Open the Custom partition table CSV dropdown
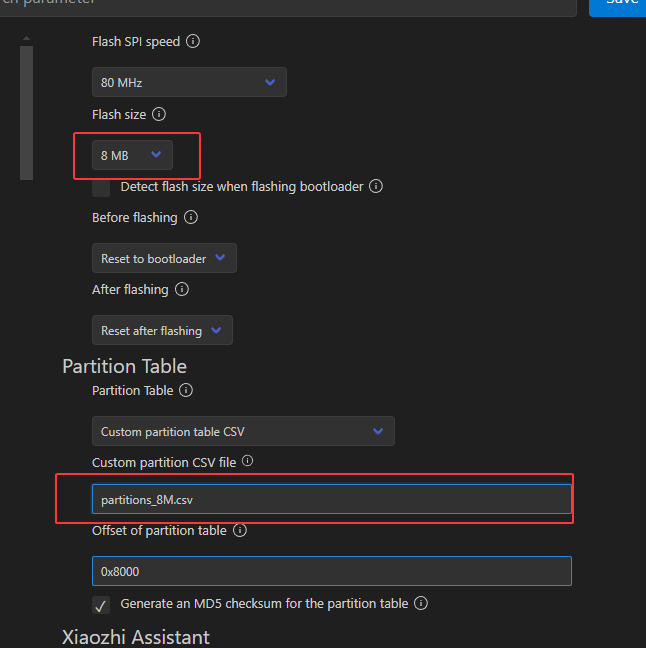 point(243,431)
